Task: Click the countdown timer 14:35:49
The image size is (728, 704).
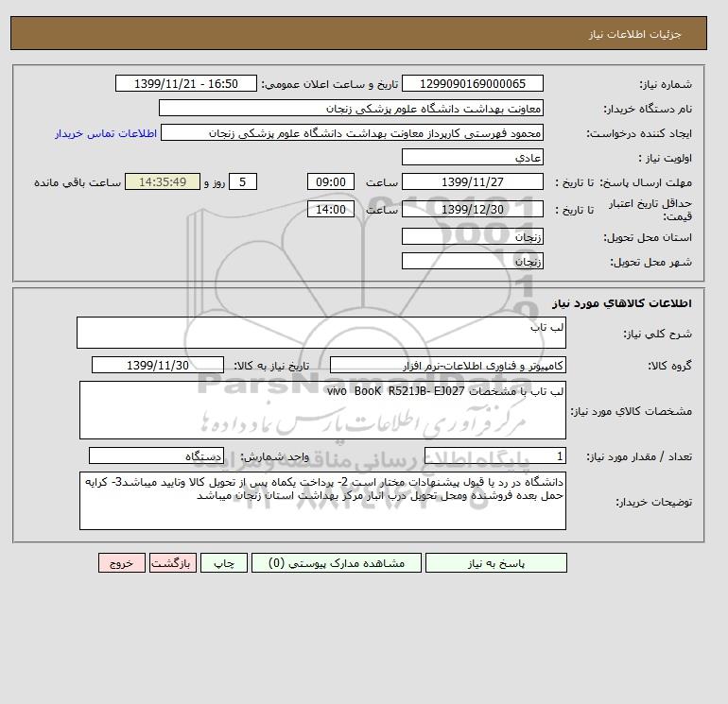Action: point(163,182)
